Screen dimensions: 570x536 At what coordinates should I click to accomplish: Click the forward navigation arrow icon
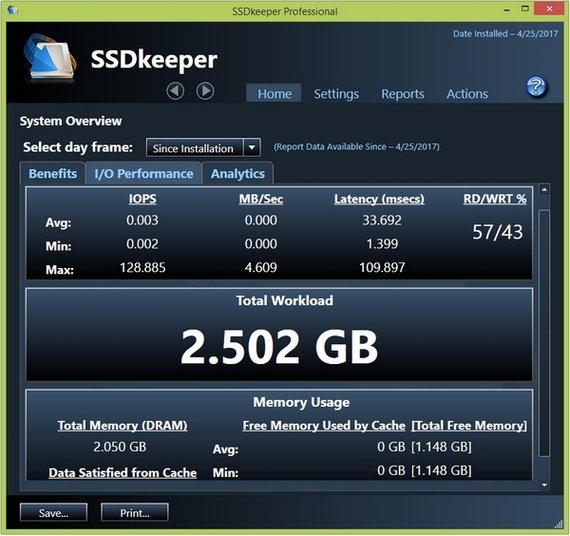pyautogui.click(x=205, y=91)
